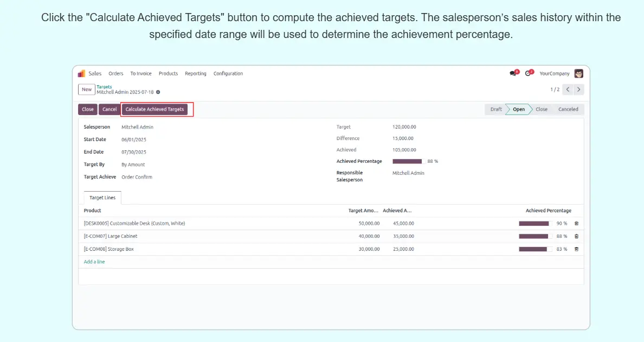Go to previous record with left chevron
This screenshot has width=644, height=342.
point(568,90)
